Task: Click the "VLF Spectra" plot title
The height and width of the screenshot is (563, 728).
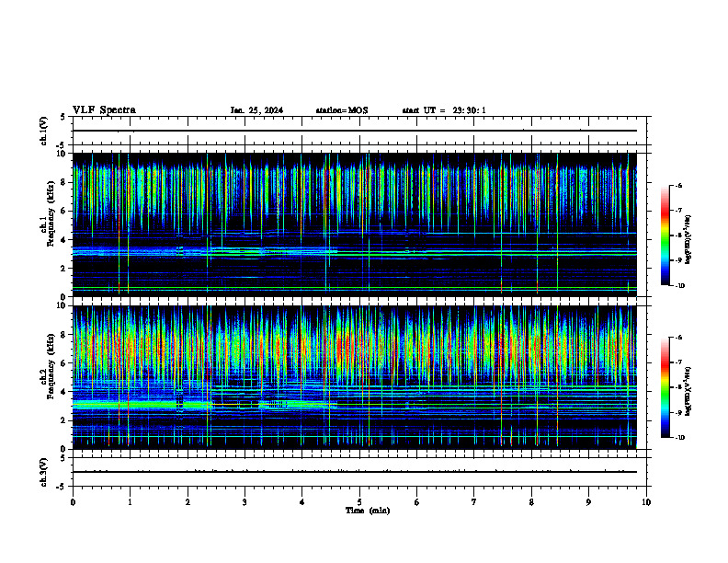Action: pyautogui.click(x=104, y=110)
